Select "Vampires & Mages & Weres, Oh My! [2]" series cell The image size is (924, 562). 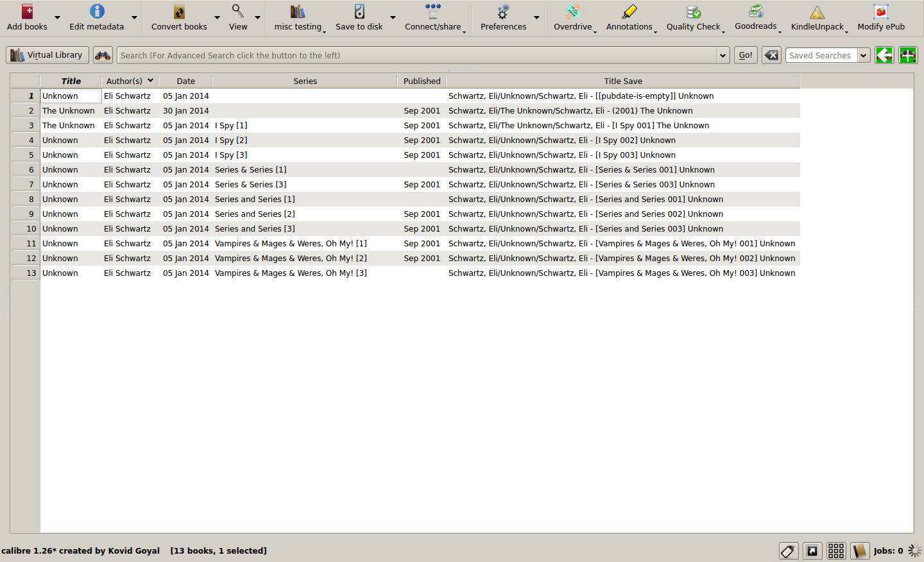[x=305, y=259]
